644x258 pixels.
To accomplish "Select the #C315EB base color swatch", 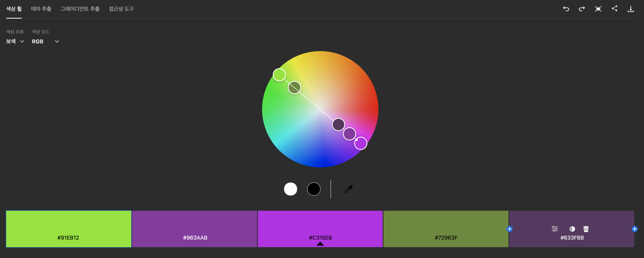I will [320, 229].
